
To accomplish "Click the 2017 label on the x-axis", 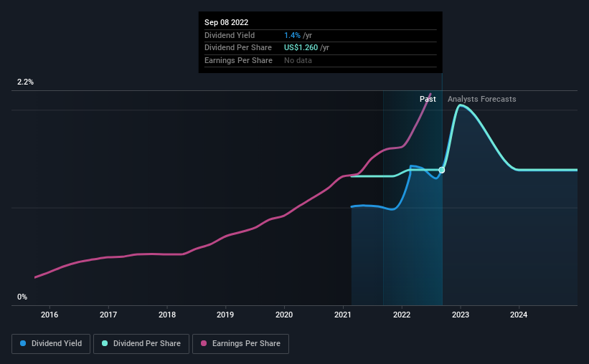I will pyautogui.click(x=108, y=315).
